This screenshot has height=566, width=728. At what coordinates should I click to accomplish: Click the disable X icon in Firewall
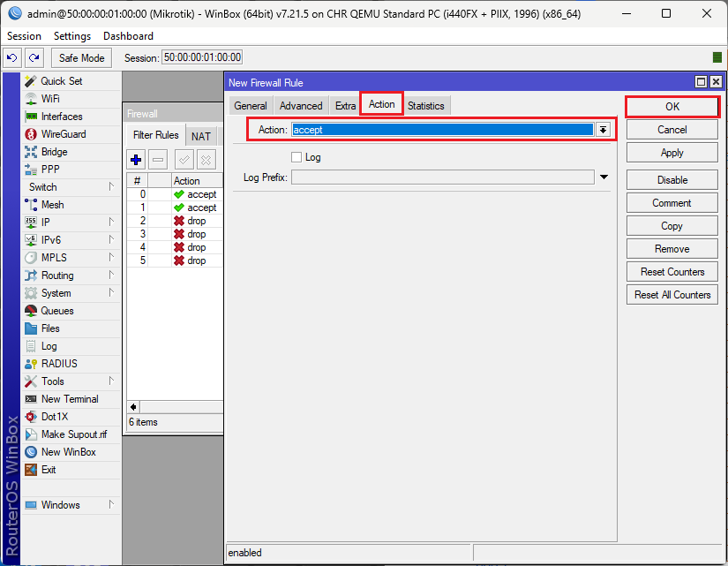click(206, 160)
